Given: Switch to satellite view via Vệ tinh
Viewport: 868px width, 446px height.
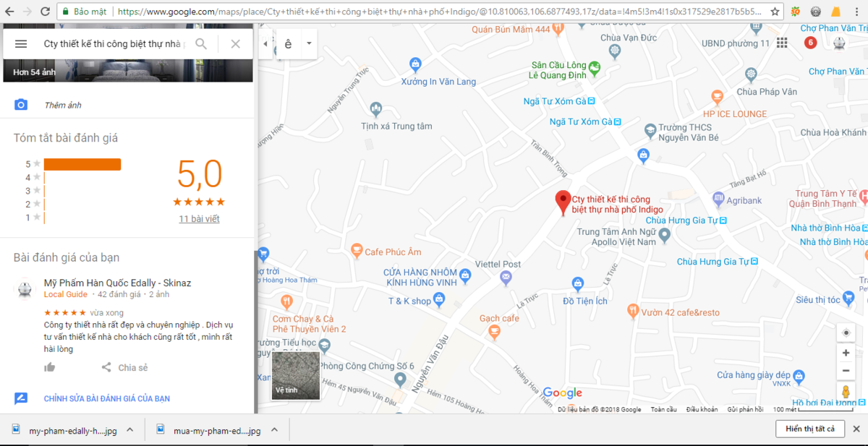Looking at the screenshot, I should point(296,376).
